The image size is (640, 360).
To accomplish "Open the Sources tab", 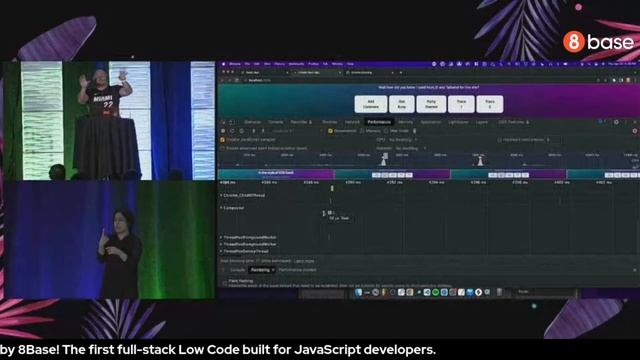I will 329,122.
